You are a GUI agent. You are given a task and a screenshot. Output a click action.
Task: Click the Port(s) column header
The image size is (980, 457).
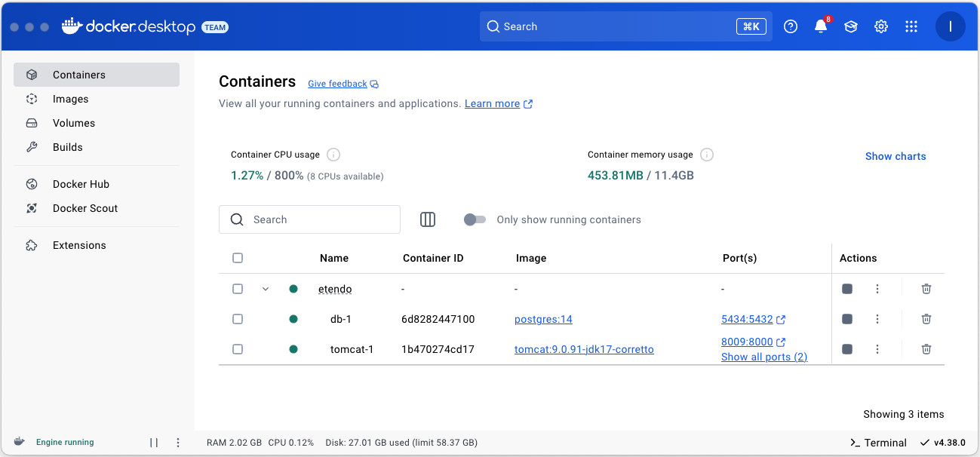pos(739,258)
